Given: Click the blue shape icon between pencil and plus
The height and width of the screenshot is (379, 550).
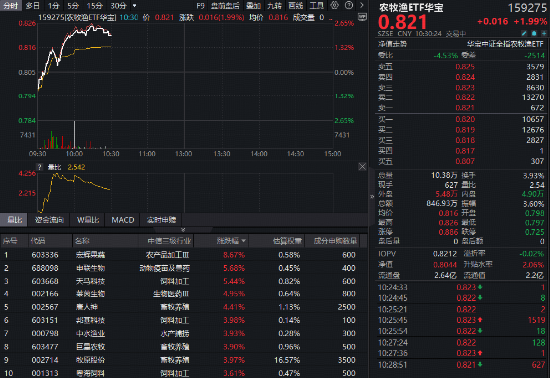Looking at the screenshot, I should pos(534,33).
